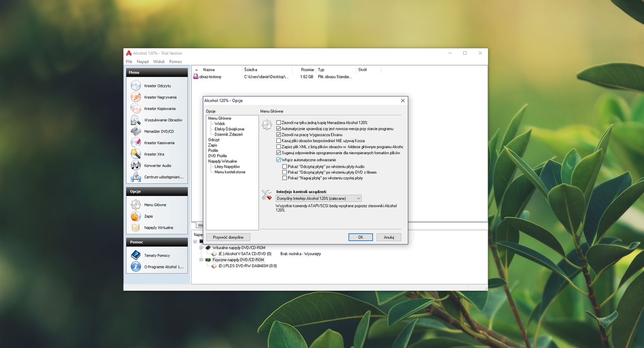Select Dziennik Zdarzeń in options tree

coord(229,134)
